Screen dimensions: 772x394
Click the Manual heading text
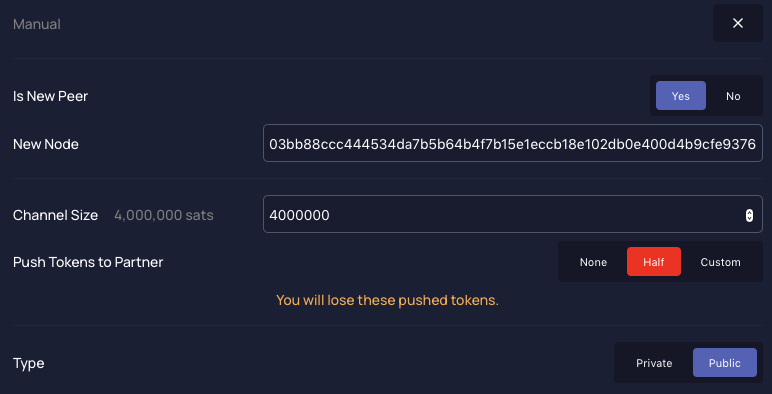pos(37,24)
